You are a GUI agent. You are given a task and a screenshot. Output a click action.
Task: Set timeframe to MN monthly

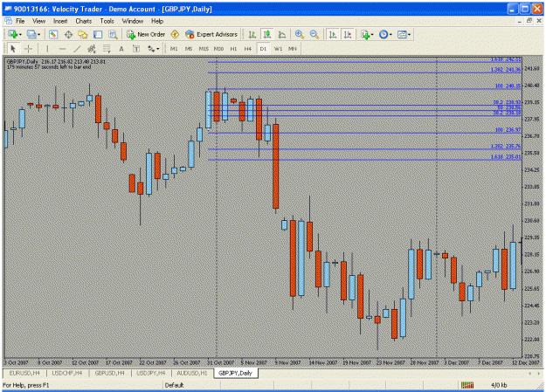pos(292,49)
